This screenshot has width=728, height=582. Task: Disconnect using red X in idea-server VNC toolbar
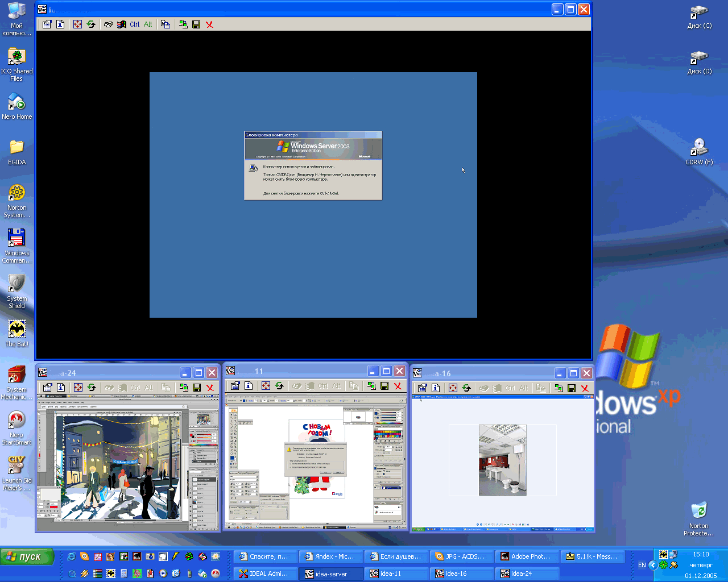pos(209,24)
